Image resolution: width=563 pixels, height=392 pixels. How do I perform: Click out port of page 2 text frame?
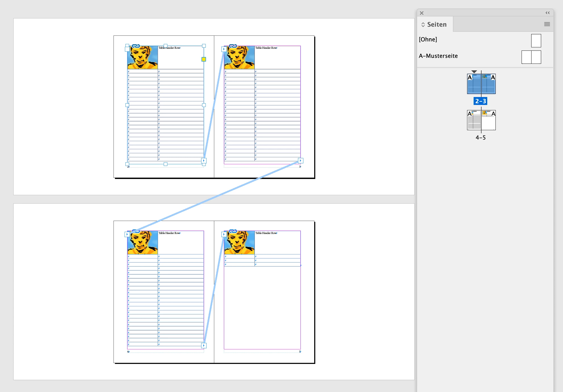tap(204, 161)
